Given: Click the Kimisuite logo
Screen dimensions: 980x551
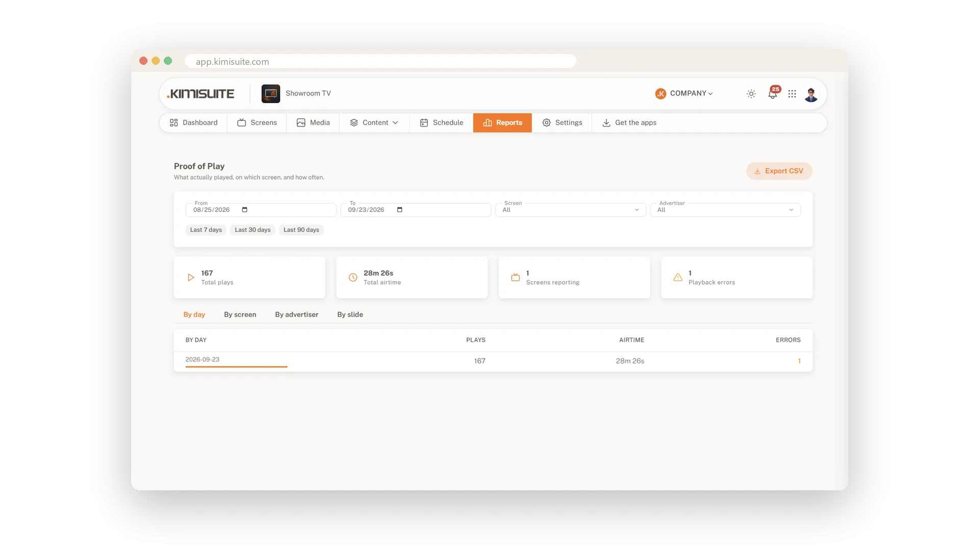Looking at the screenshot, I should coord(201,94).
